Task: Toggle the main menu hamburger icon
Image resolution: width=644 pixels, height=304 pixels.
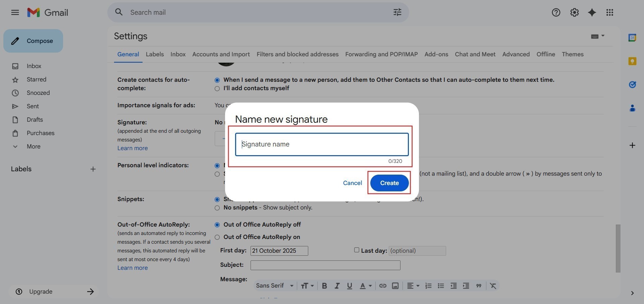Action: tap(15, 12)
